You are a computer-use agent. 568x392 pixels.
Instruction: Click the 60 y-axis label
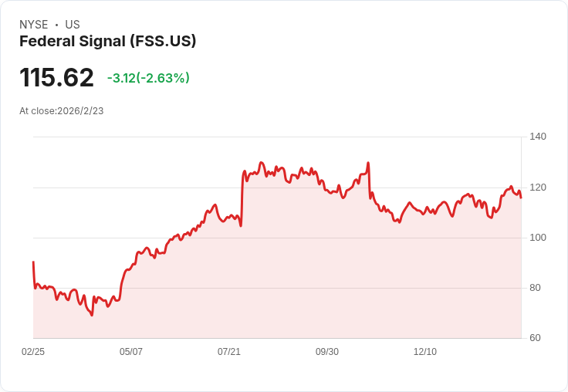pyautogui.click(x=536, y=338)
